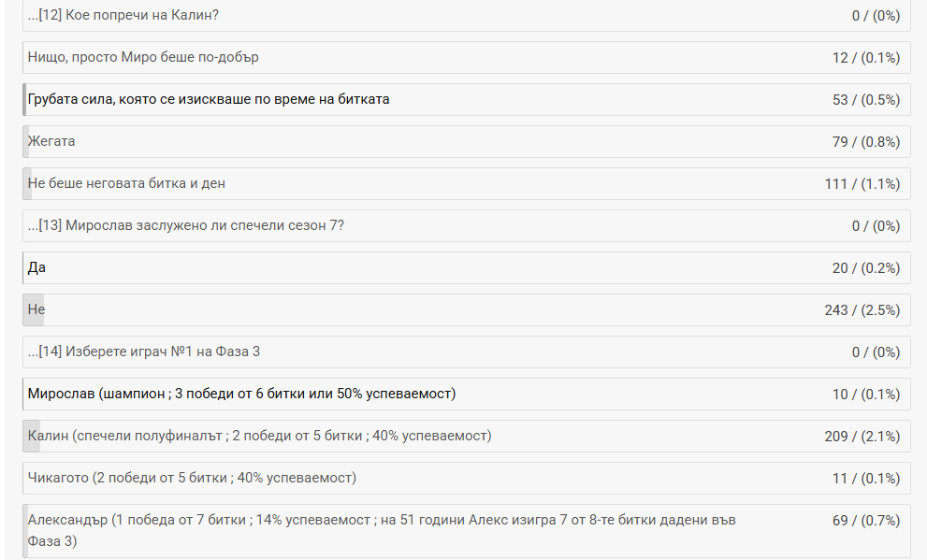This screenshot has width=927, height=560.
Task: Pick "Не беше неговата битка и ден"
Action: [x=126, y=183]
